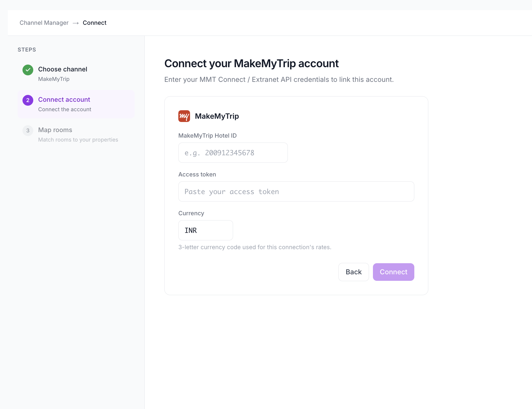Open the Channel Manager breadcrumb link
The image size is (532, 409).
[44, 23]
